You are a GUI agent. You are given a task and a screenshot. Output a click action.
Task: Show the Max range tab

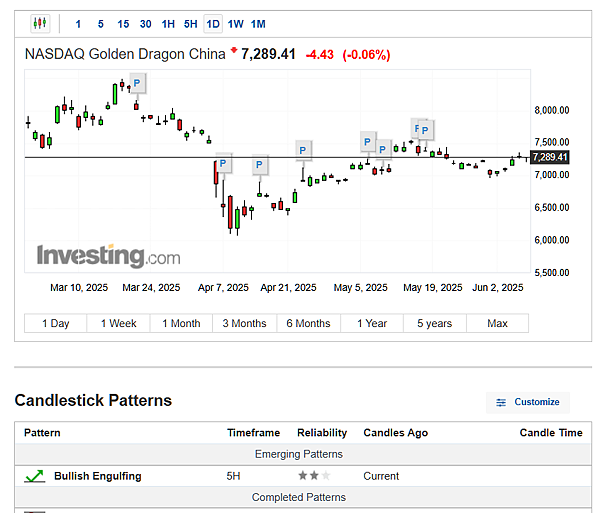[497, 323]
